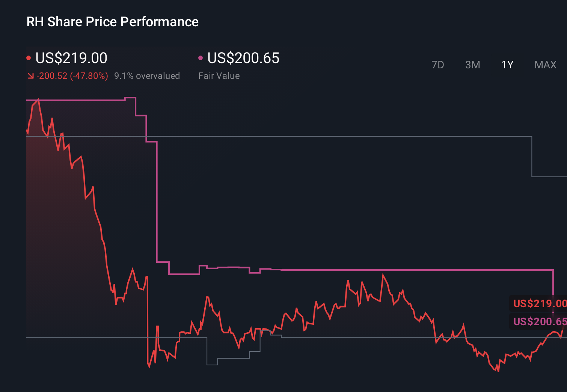Click the pink Fair Value legend dot
Viewport: 567px width, 392px height.
click(201, 57)
